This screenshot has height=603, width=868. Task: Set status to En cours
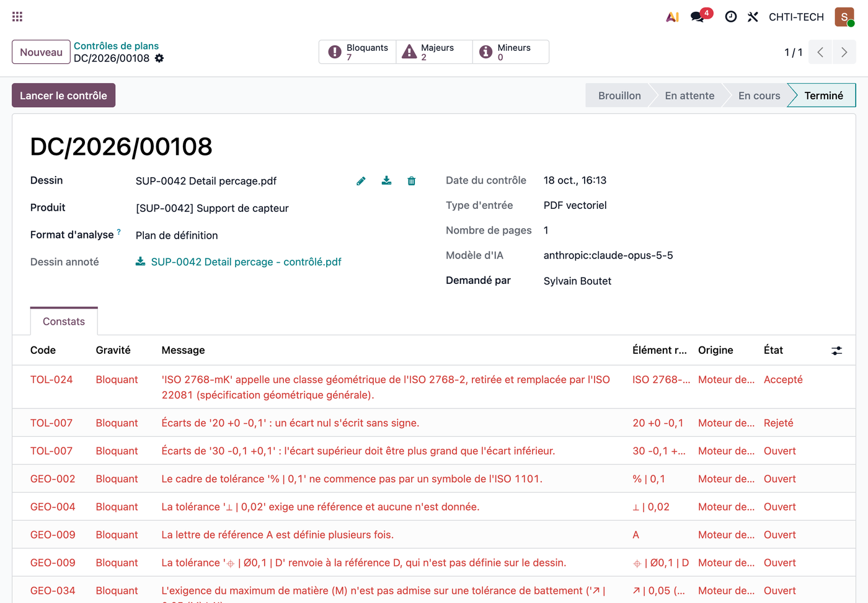click(759, 95)
